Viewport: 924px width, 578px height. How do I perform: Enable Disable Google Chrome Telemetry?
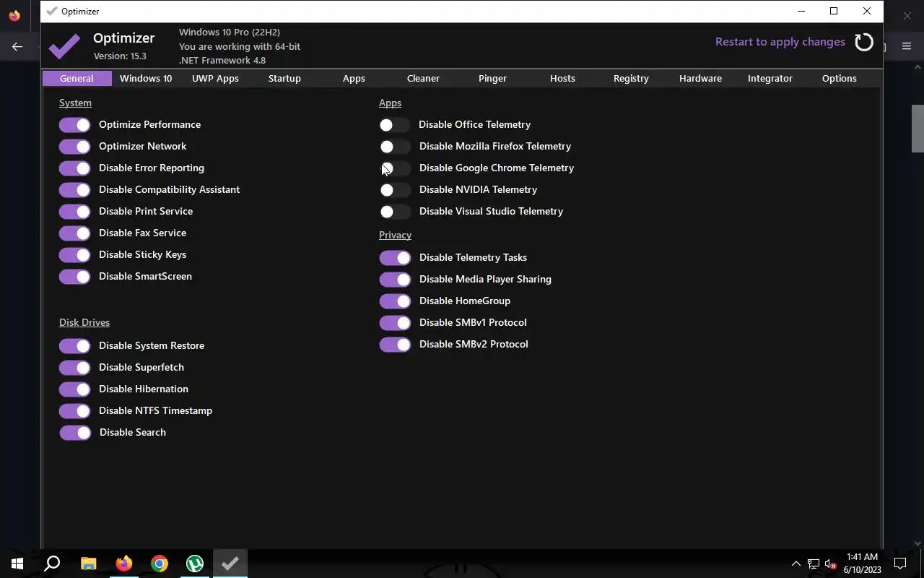click(395, 168)
